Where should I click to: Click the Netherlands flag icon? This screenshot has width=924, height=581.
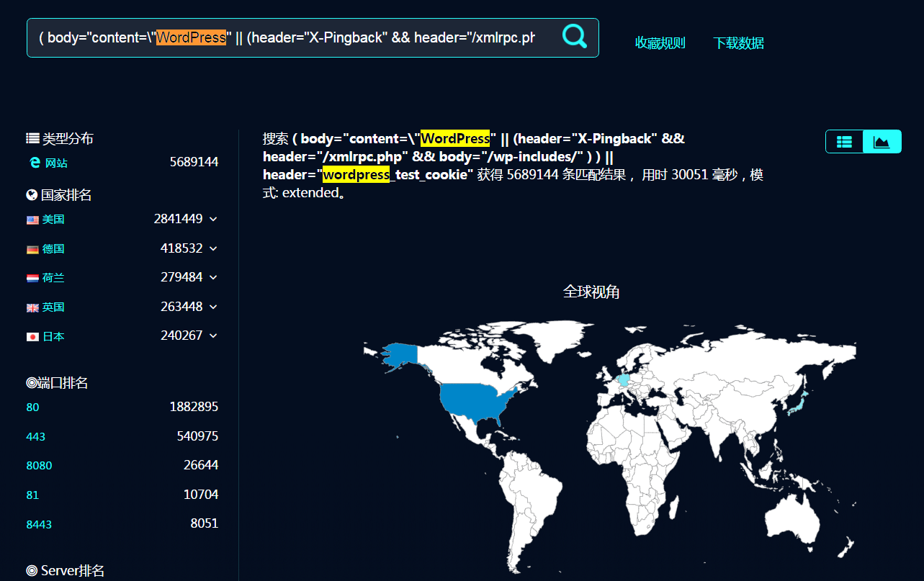(32, 278)
